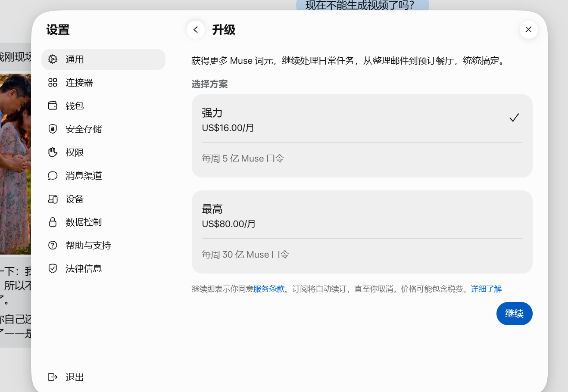568x392 pixels.
Task: Open the 服务条款 link
Action: point(269,289)
